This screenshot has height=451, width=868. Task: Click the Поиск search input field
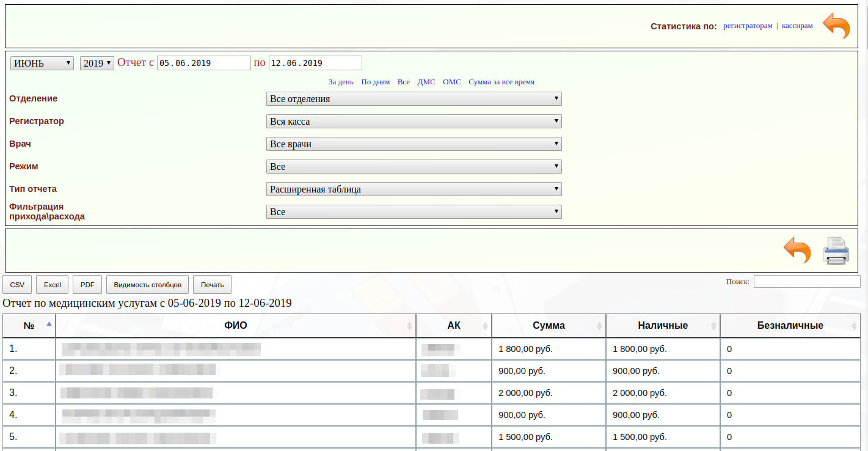click(806, 282)
